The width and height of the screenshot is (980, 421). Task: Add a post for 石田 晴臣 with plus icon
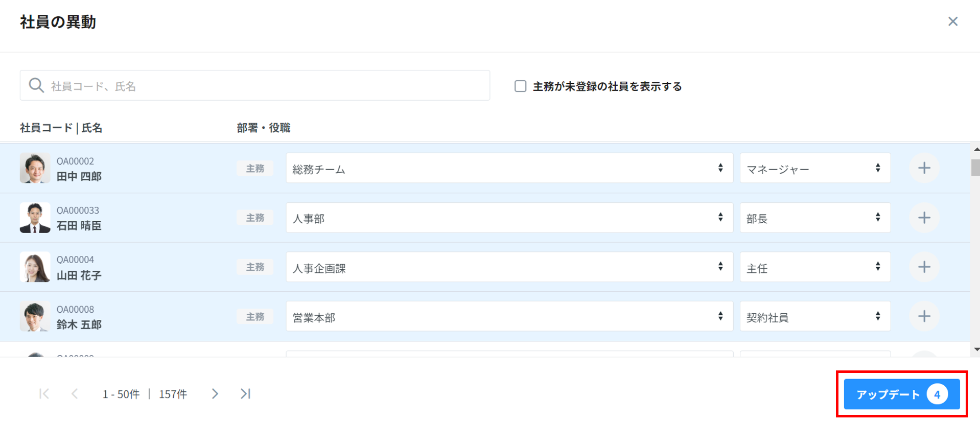point(924,218)
